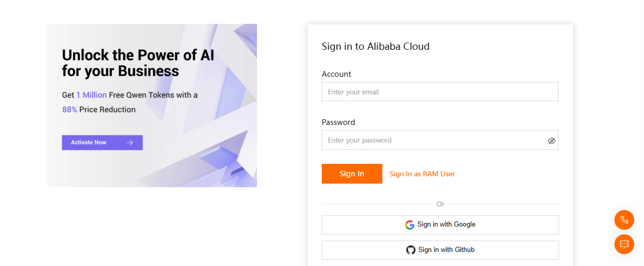This screenshot has width=644, height=266.
Task: Focus the Enter your email field
Action: click(439, 92)
